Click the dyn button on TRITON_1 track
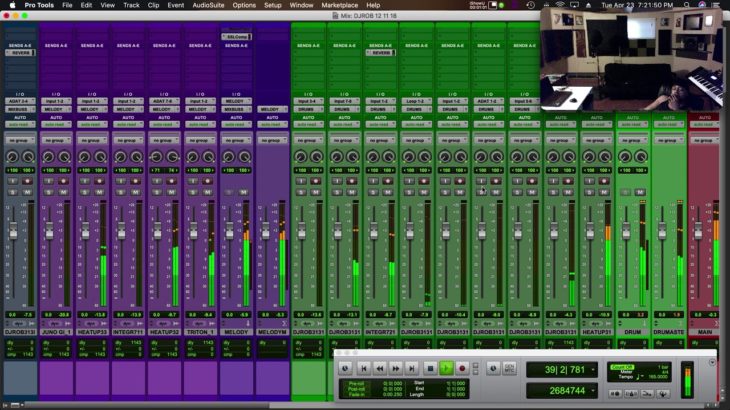Image resolution: width=730 pixels, height=410 pixels. (x=199, y=323)
